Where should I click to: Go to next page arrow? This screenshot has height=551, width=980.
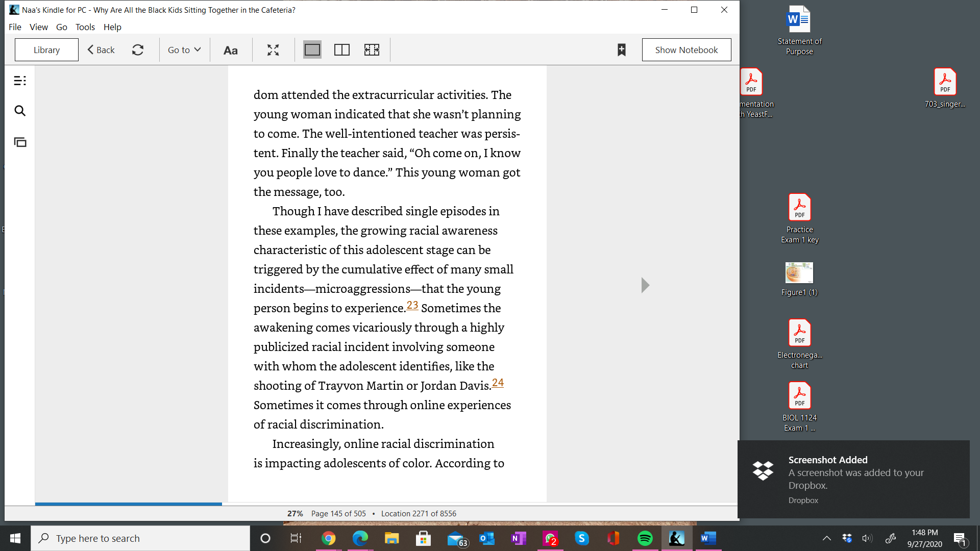645,285
